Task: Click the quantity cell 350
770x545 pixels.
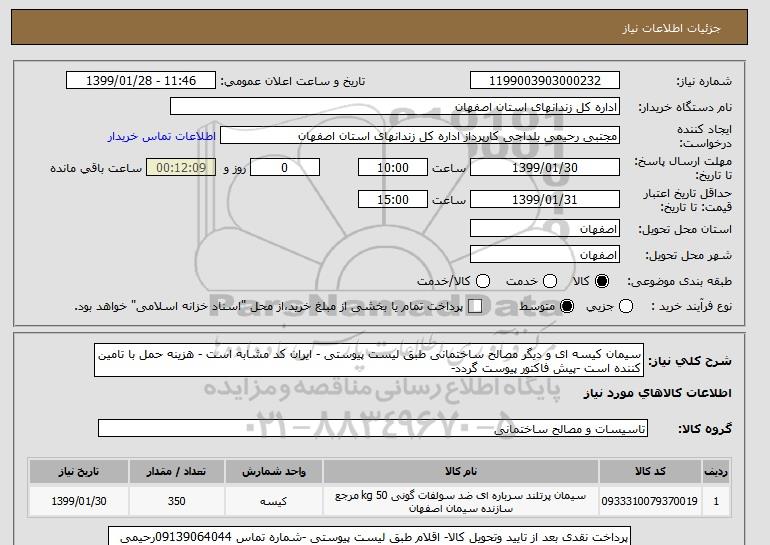Action: pos(176,501)
